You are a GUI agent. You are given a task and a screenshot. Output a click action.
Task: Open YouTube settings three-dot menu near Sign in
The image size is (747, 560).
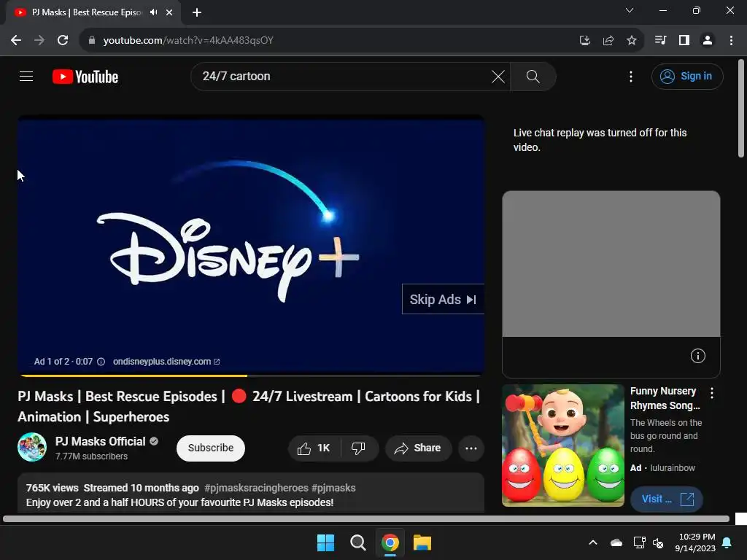click(631, 77)
